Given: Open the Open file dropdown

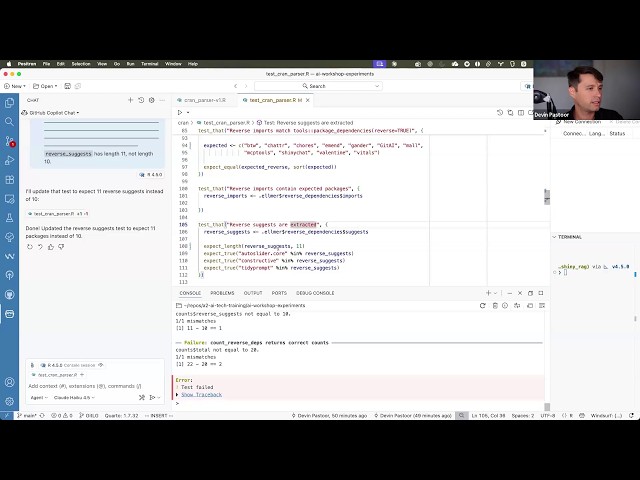Looking at the screenshot, I should coord(45,86).
